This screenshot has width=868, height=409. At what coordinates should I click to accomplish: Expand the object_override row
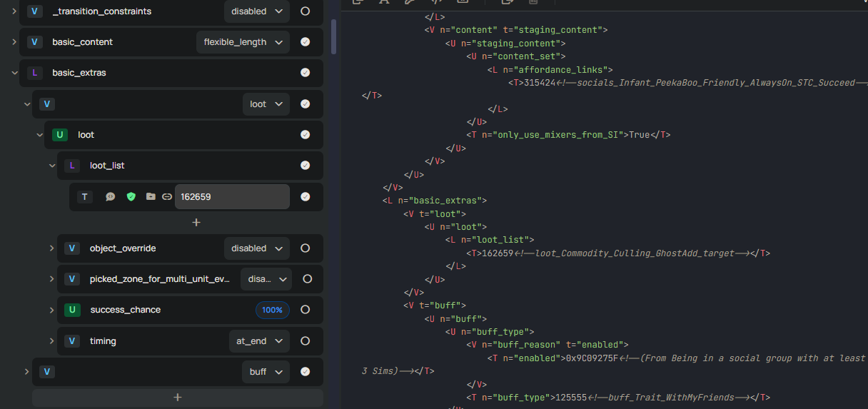coord(52,248)
